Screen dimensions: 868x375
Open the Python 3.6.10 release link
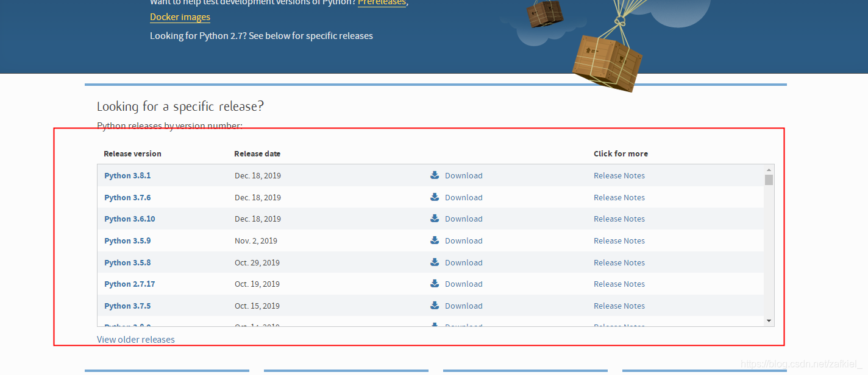130,219
